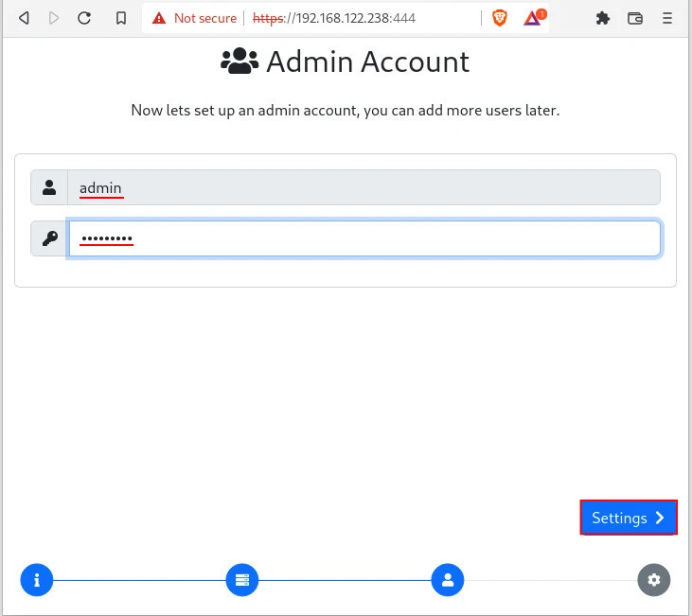Viewport: 692px width, 616px height.
Task: Open the Not secure site warning
Action: pyautogui.click(x=194, y=18)
